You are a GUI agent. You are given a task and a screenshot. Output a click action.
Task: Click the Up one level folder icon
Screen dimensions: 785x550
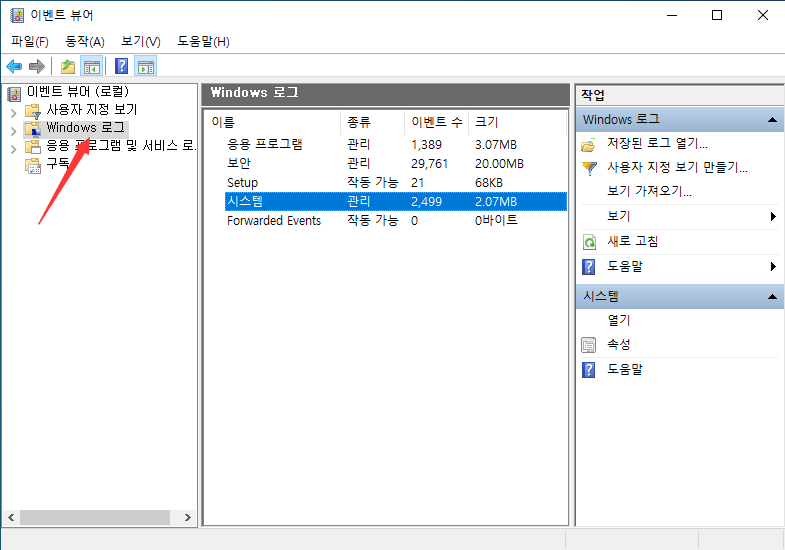point(68,66)
